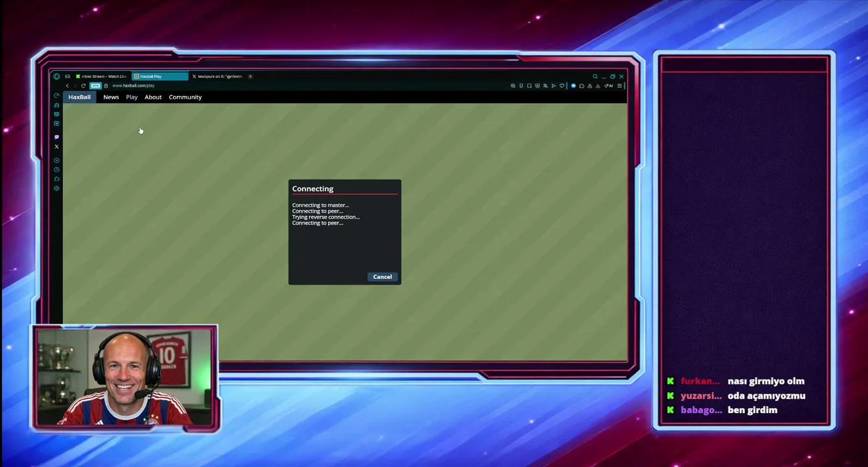868x467 pixels.
Task: Open a new browser tab
Action: (251, 77)
